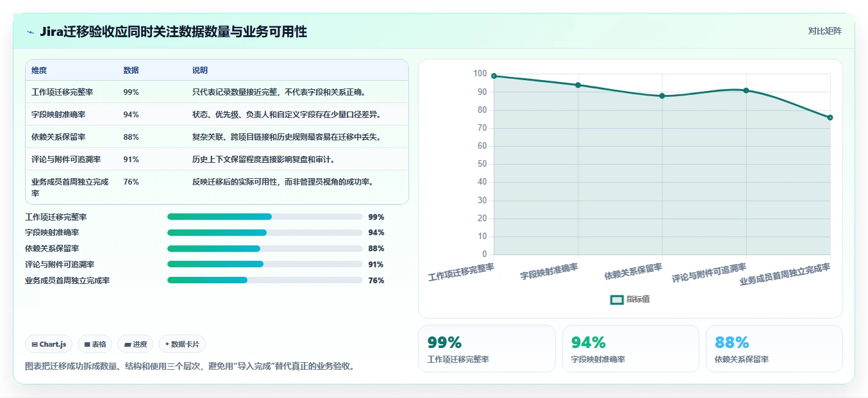Select the 进度 chip label
This screenshot has height=398, width=868.
click(140, 344)
